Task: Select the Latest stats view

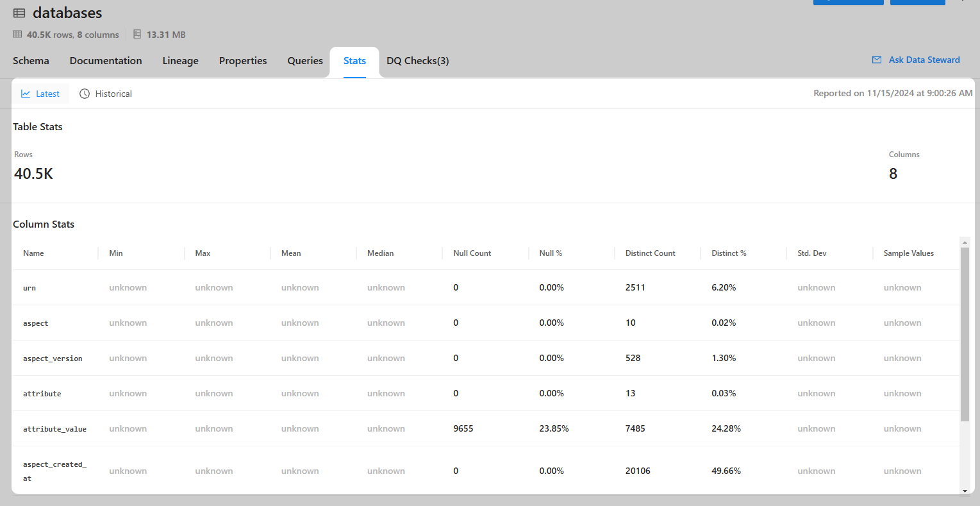Action: tap(40, 94)
